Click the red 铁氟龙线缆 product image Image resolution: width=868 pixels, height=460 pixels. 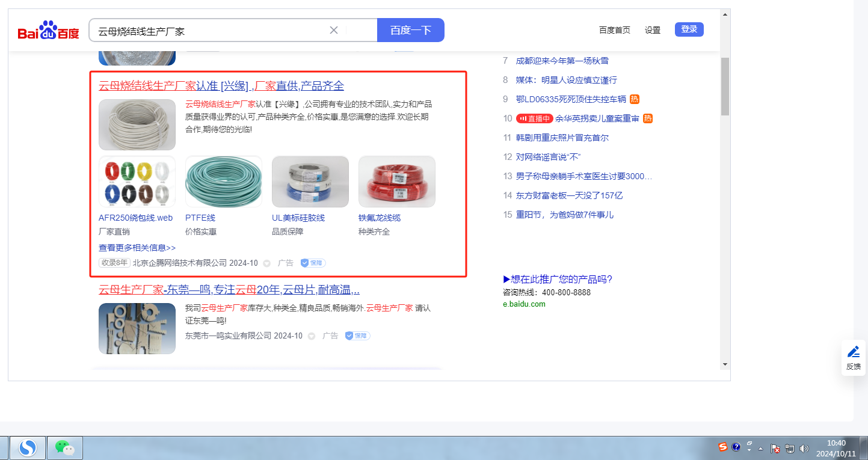point(397,182)
